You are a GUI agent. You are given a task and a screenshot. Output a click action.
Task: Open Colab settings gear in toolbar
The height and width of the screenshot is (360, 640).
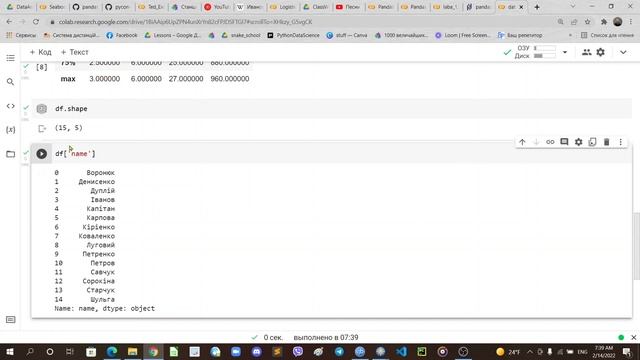pos(600,52)
